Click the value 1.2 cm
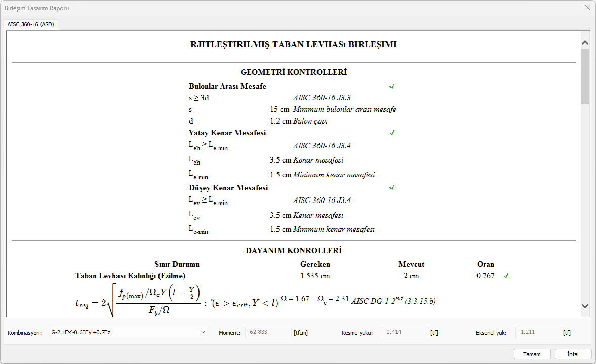Viewport: 596px width, 364px height. [x=281, y=121]
